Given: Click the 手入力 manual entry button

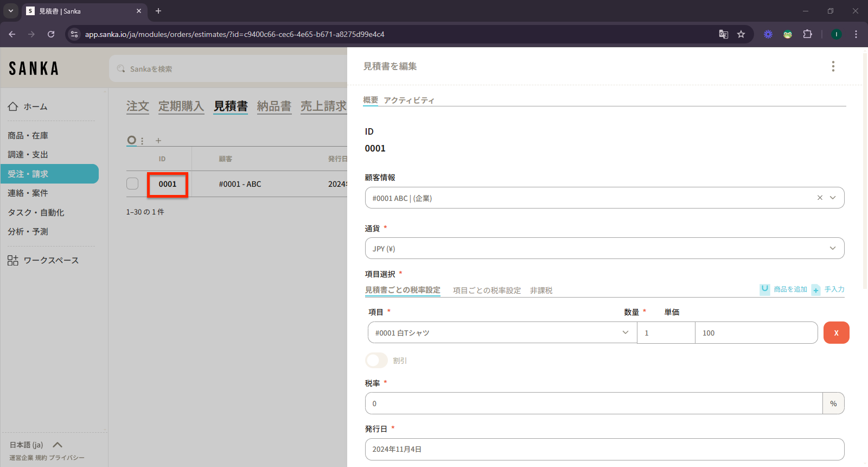Looking at the screenshot, I should (834, 289).
